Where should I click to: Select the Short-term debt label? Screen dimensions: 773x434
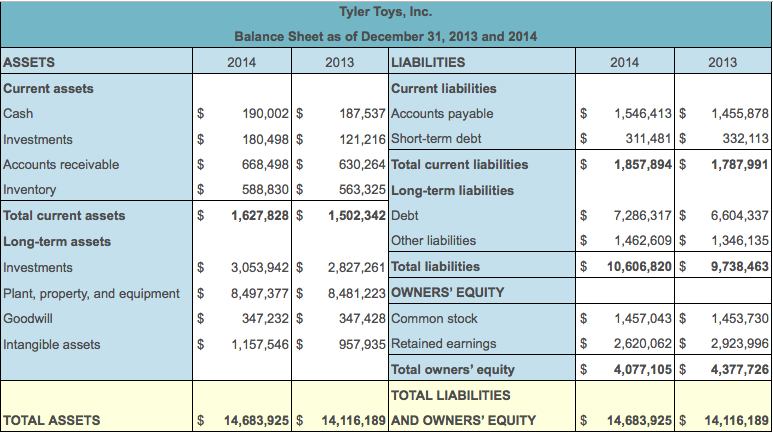(436, 139)
